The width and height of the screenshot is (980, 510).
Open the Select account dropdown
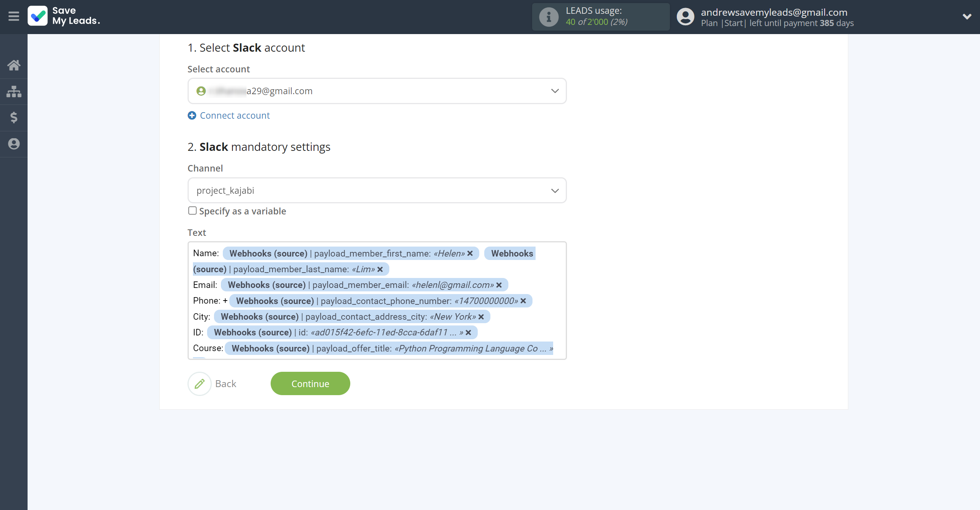(x=377, y=91)
